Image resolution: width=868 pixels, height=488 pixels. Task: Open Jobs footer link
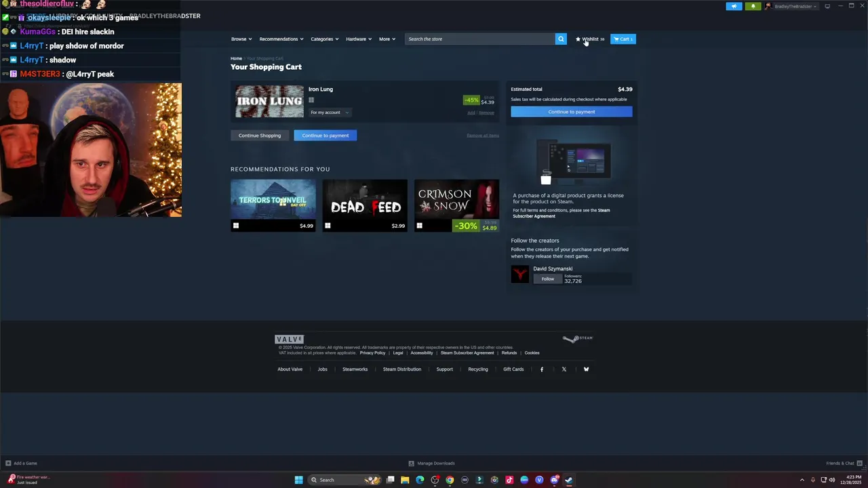point(323,369)
